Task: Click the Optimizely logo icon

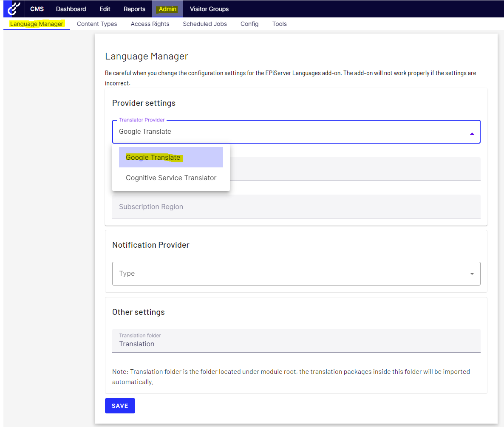Action: [14, 8]
